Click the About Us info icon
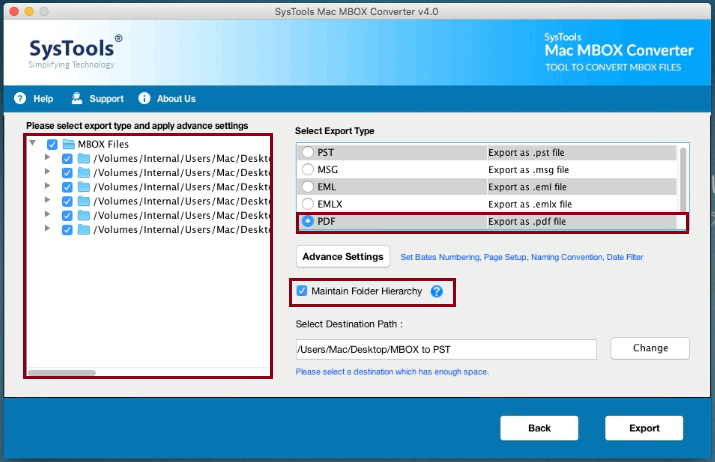Viewport: 715px width, 462px height. click(x=144, y=99)
